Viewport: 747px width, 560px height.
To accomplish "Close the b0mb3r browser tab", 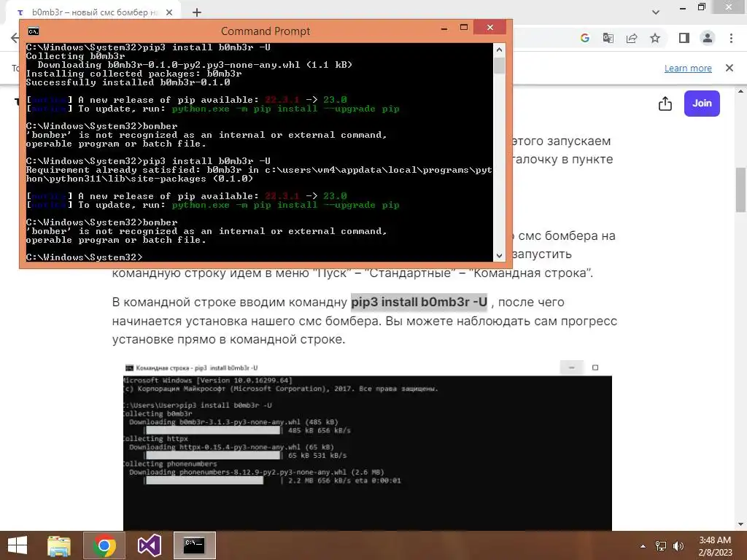I will [169, 12].
